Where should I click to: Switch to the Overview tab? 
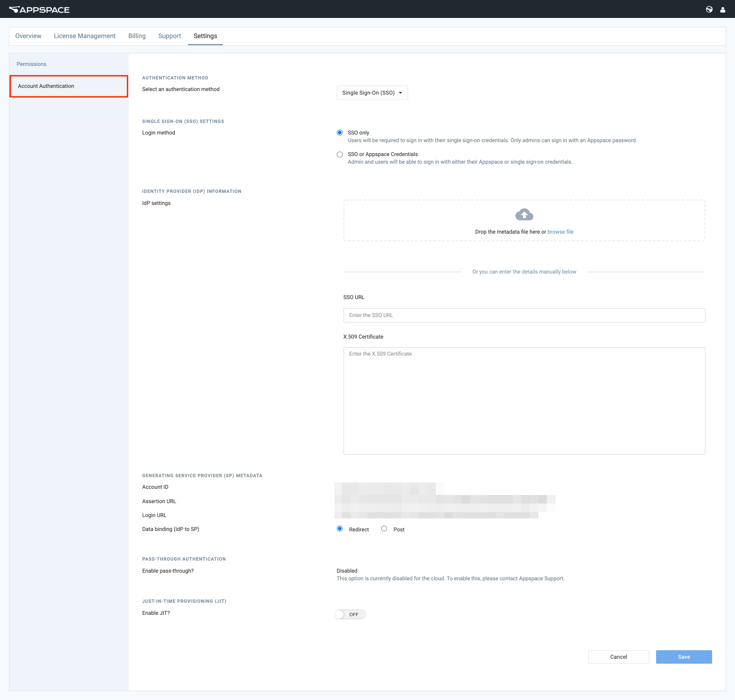tap(28, 36)
